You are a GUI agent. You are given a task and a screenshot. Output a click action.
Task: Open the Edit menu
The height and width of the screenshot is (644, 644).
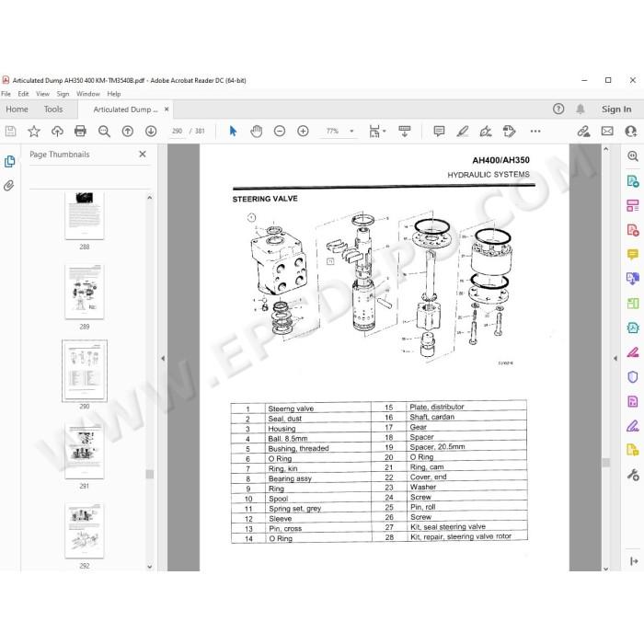click(x=23, y=94)
